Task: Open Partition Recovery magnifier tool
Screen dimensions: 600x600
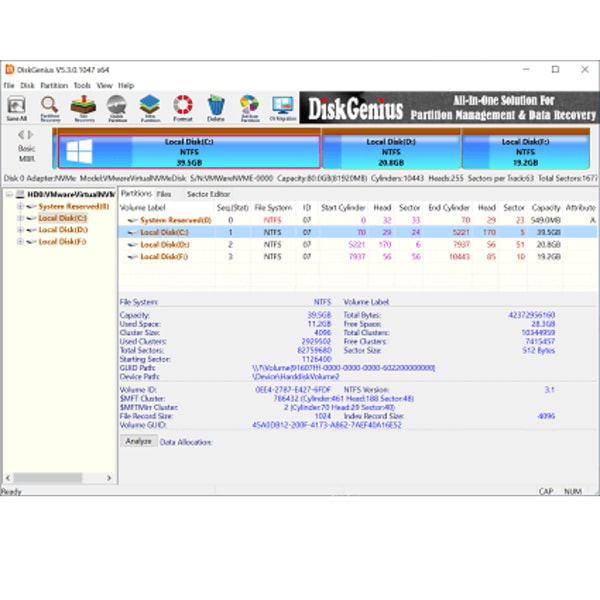Action: tap(50, 108)
